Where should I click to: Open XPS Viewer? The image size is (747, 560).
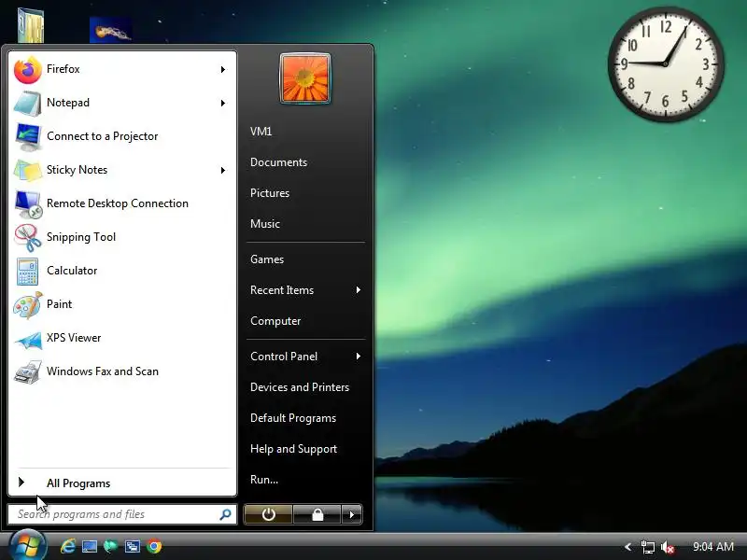[121, 338]
